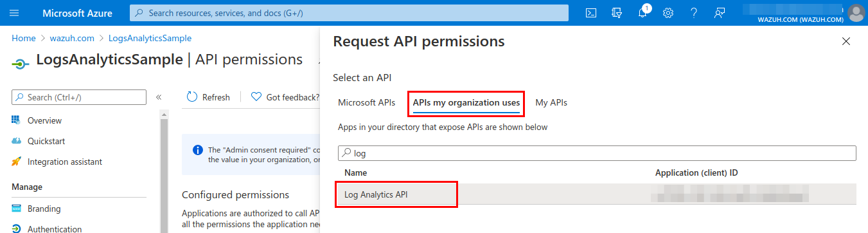The image size is (868, 233).
Task: Switch to the Microsoft APIs tab
Action: tap(367, 102)
